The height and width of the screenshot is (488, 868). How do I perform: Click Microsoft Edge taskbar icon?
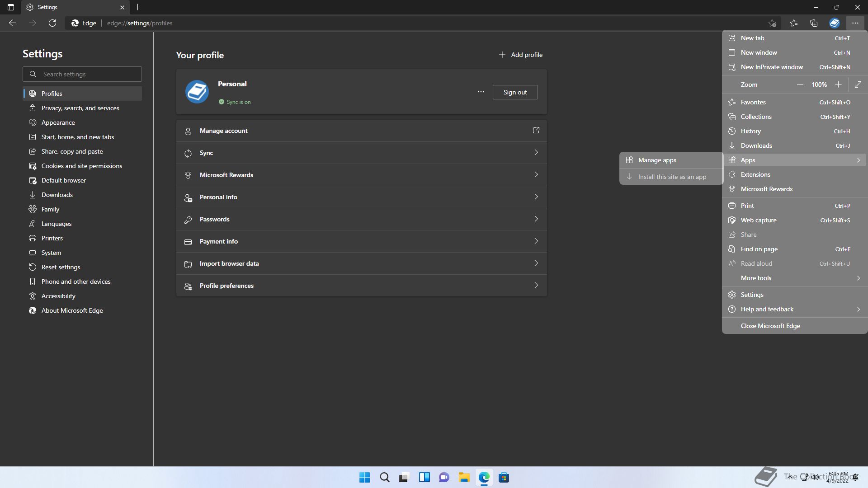click(484, 478)
